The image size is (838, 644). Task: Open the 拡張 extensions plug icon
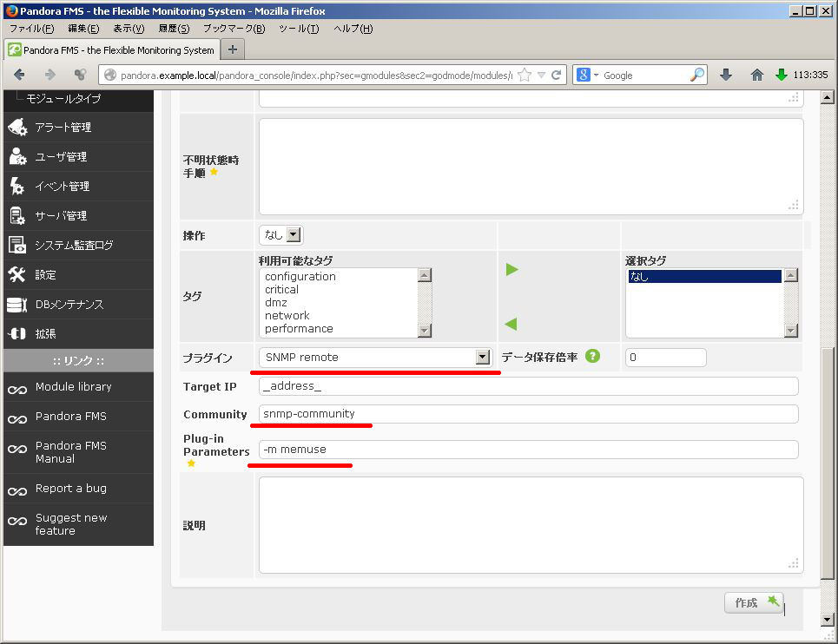click(17, 334)
